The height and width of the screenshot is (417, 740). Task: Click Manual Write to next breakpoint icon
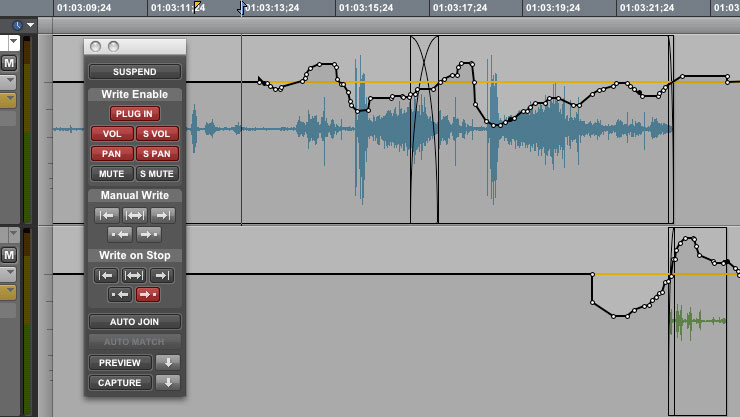149,234
